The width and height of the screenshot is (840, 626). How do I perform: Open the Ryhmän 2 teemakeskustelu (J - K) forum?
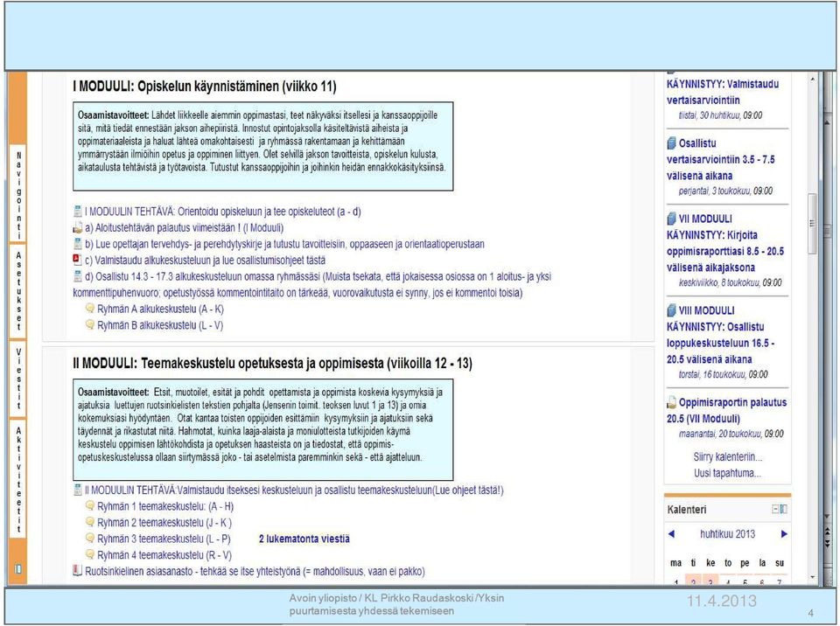(164, 522)
